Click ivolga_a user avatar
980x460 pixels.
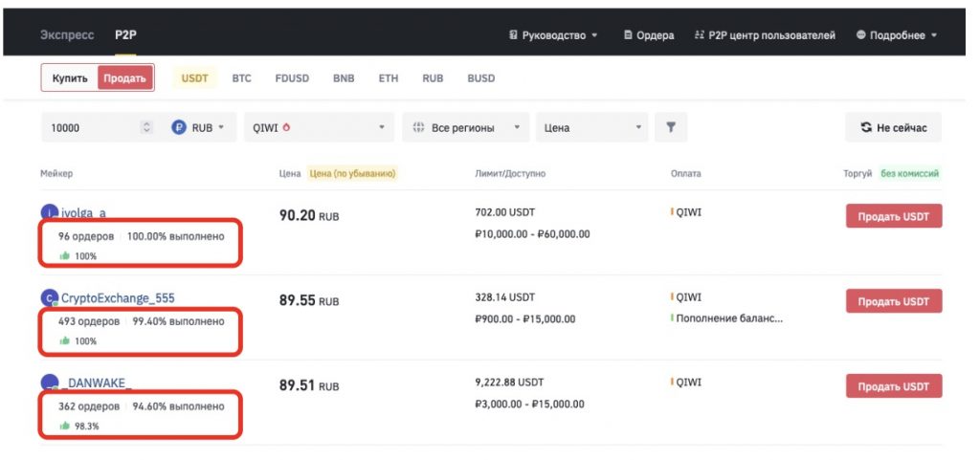[50, 212]
